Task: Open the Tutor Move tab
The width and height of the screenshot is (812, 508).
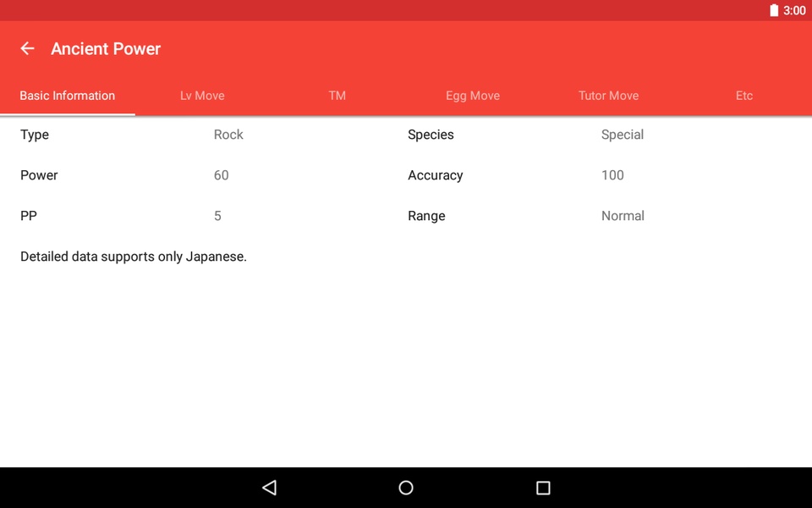Action: click(608, 96)
